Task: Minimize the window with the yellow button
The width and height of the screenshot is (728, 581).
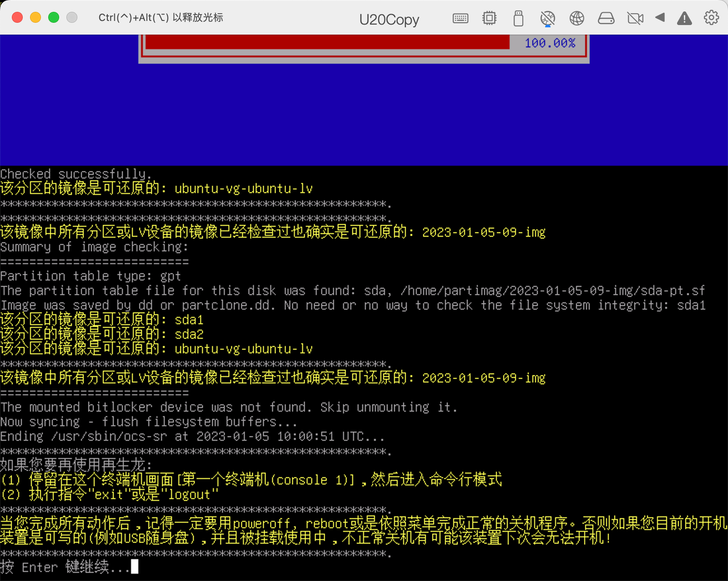Action: tap(35, 17)
